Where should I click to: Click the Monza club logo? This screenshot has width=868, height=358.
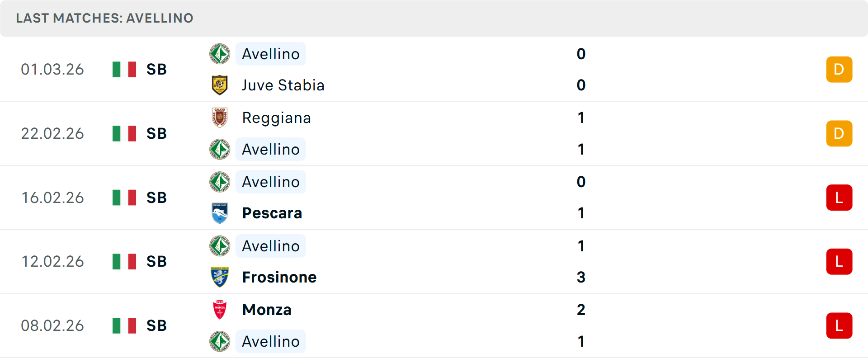tap(220, 310)
